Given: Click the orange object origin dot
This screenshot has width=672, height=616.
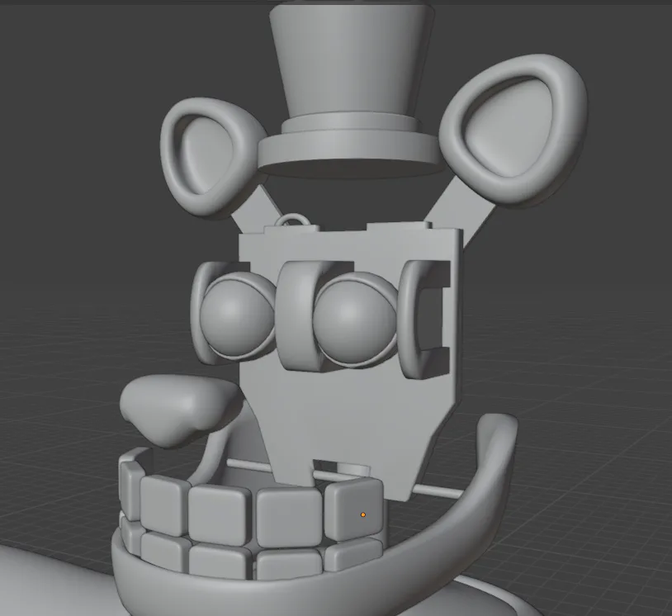Looking at the screenshot, I should tap(363, 514).
